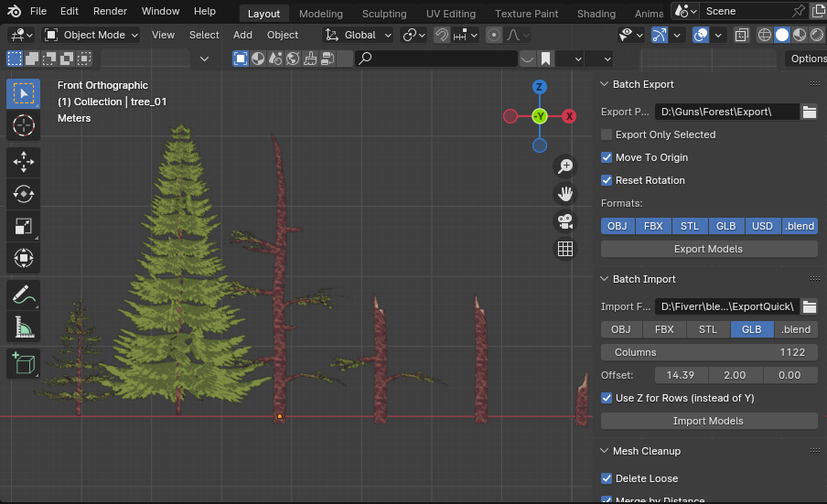827x504 pixels.
Task: Toggle proportional editing icon
Action: click(494, 35)
